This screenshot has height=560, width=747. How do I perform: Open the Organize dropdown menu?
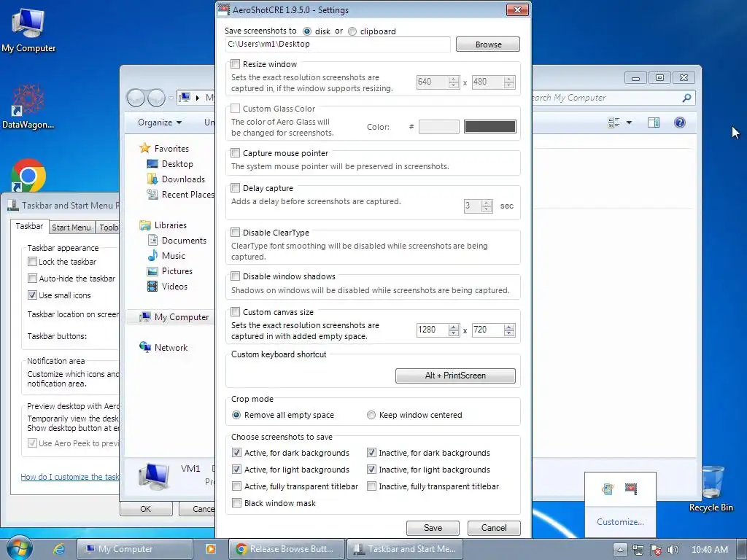(x=160, y=122)
